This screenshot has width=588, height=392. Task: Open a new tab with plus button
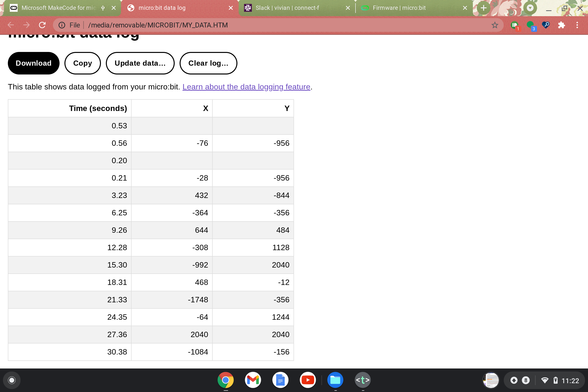pos(483,8)
